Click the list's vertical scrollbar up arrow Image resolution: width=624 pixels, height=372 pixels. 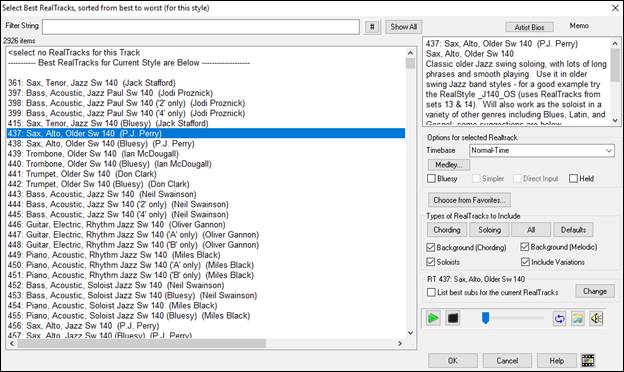[x=410, y=53]
